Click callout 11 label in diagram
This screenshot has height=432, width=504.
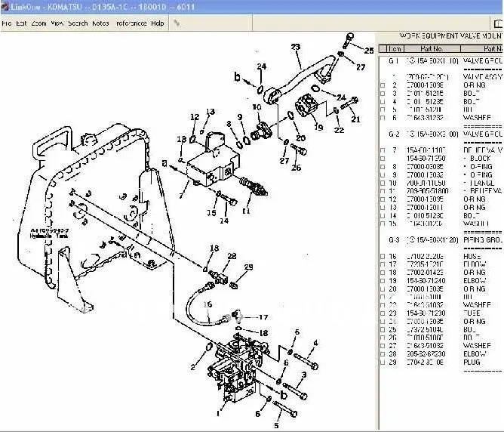click(x=246, y=211)
